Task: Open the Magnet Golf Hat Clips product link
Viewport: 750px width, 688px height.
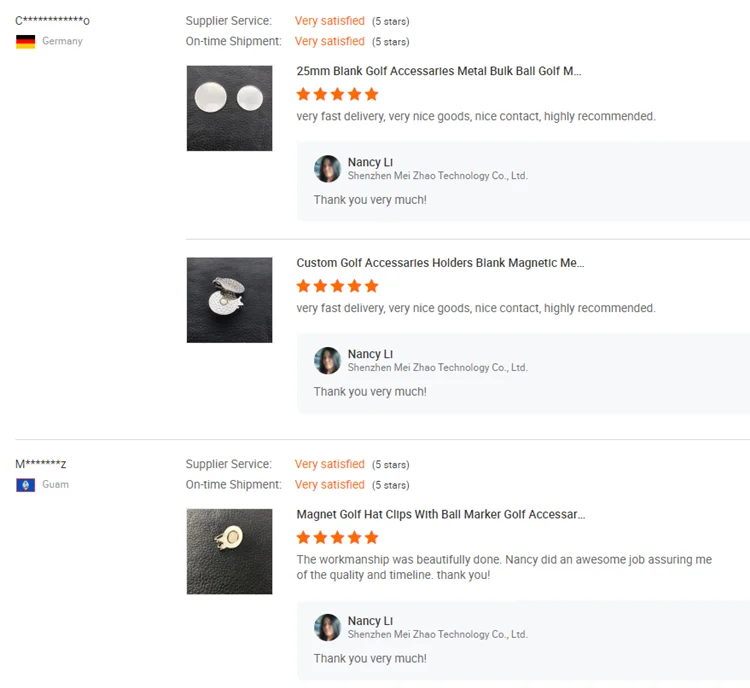Action: click(x=440, y=514)
